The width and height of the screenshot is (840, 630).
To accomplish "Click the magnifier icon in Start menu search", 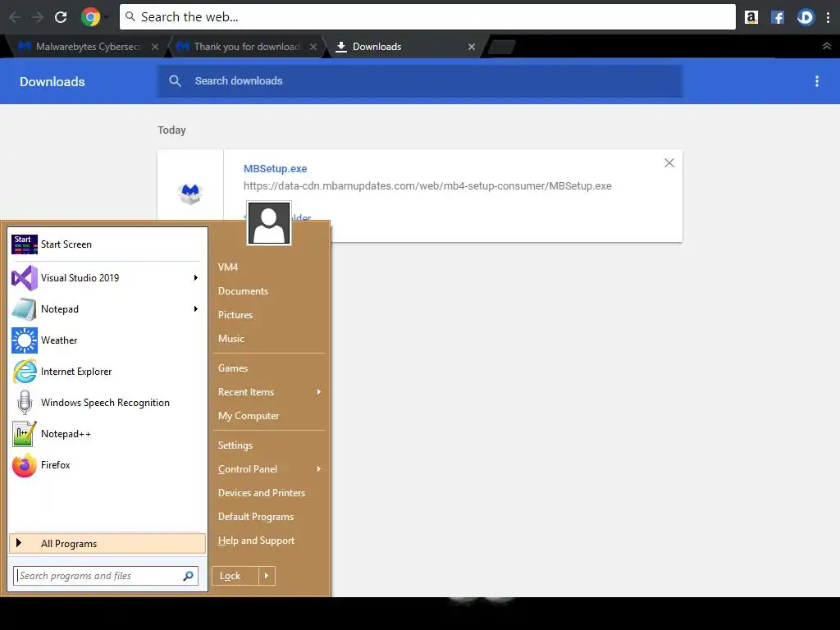I will tap(188, 576).
